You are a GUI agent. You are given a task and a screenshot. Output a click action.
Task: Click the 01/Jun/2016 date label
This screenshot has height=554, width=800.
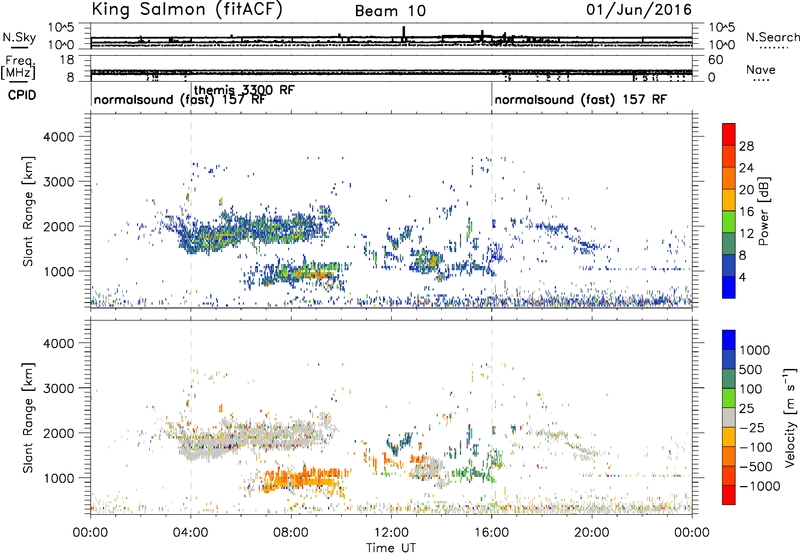(639, 9)
